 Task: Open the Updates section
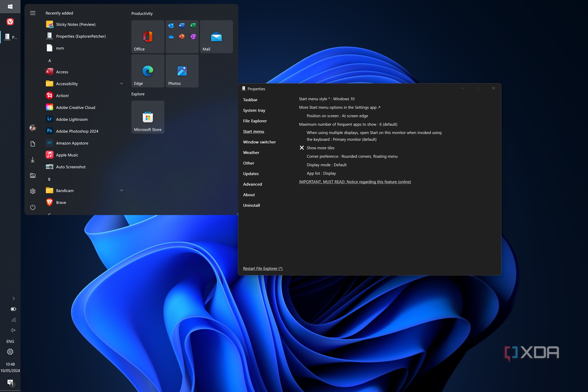(x=251, y=174)
